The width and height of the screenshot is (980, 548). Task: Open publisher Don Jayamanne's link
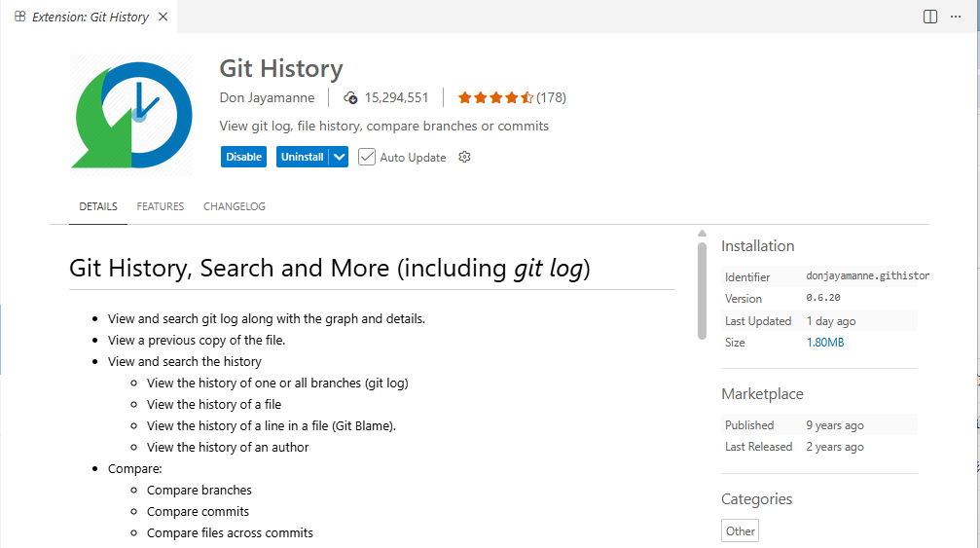point(269,97)
